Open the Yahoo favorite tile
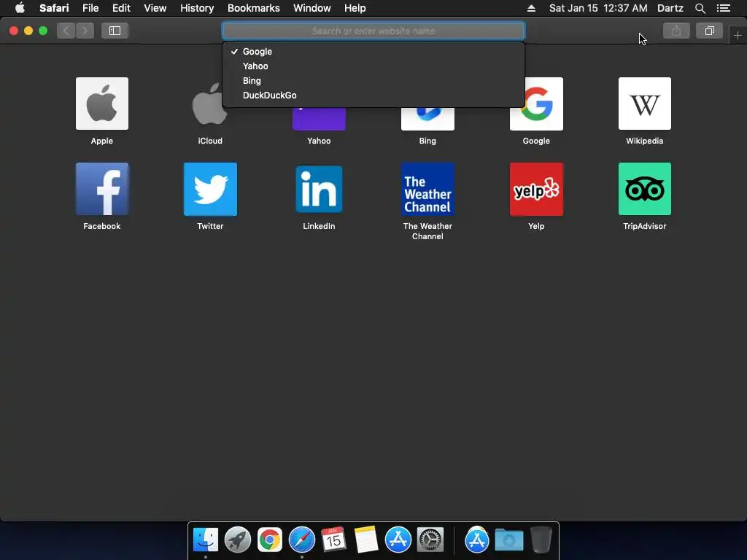This screenshot has width=747, height=560. [319, 119]
